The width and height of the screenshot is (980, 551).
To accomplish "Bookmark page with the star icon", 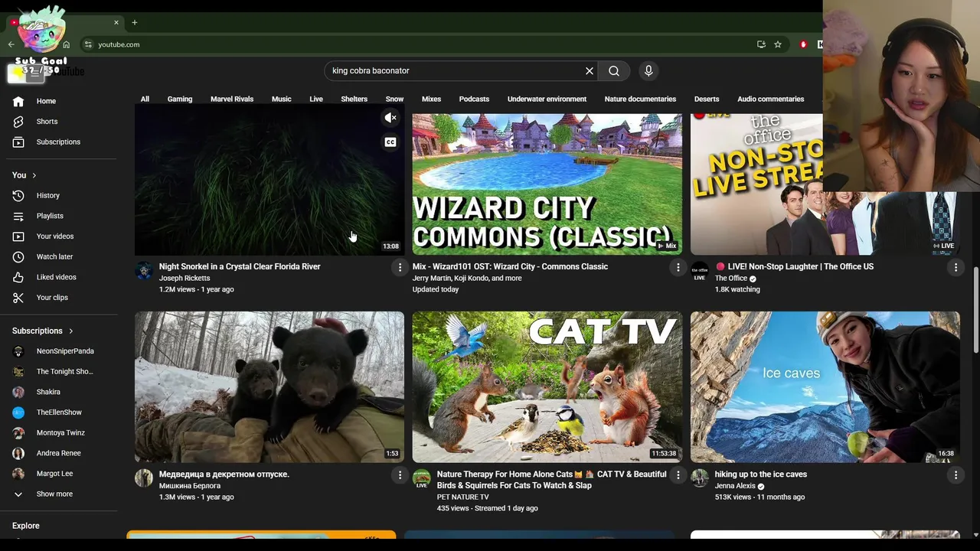I will [x=778, y=44].
